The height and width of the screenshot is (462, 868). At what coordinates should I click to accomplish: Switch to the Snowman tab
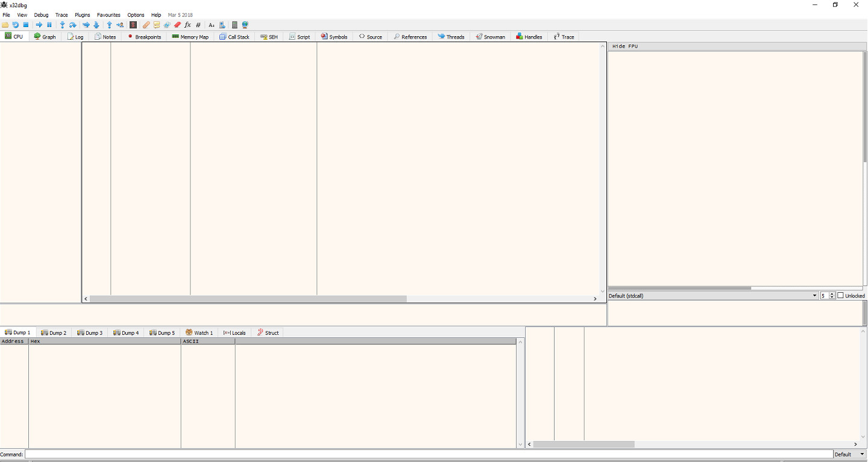(x=490, y=37)
